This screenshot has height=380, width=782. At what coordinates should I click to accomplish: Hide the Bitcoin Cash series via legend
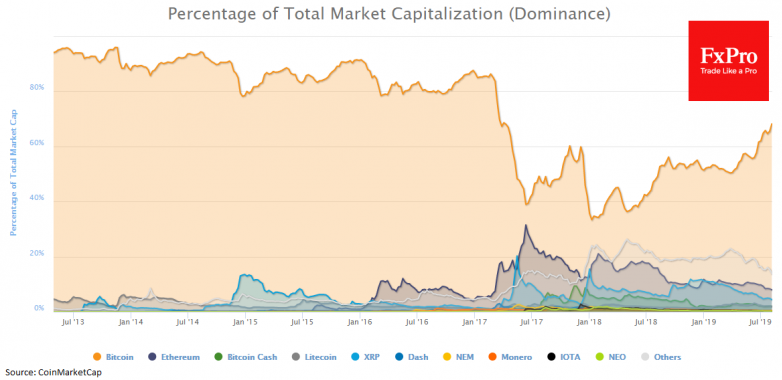tap(245, 357)
